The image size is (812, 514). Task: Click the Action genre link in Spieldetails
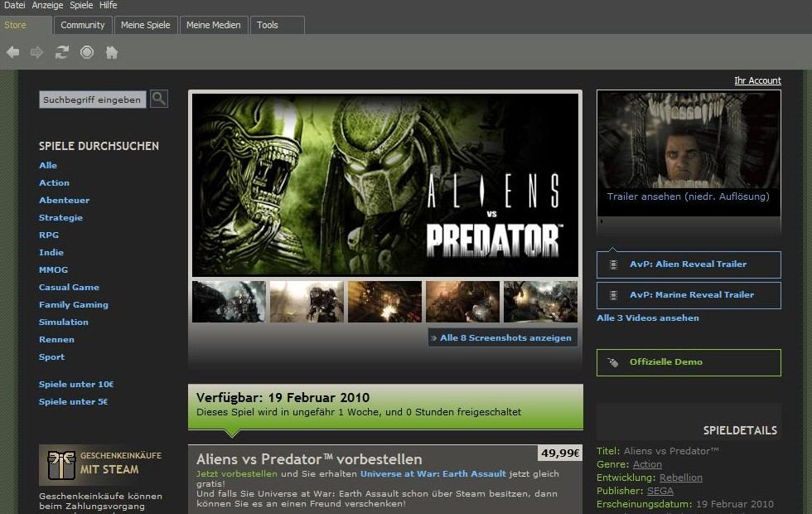pyautogui.click(x=647, y=465)
